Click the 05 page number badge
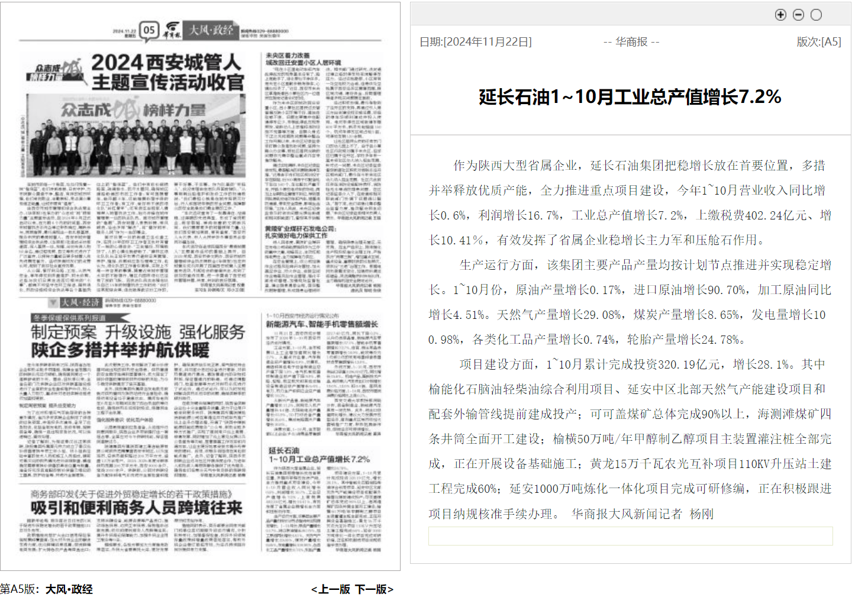 coord(149,30)
